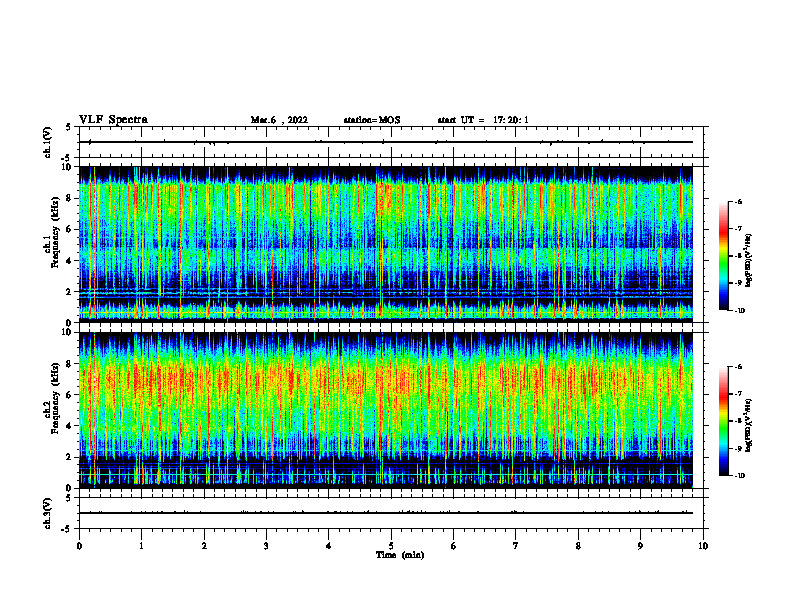Click the ch.2 spectrogram panel
Viewport: 792px width, 612px height.
coord(386,410)
